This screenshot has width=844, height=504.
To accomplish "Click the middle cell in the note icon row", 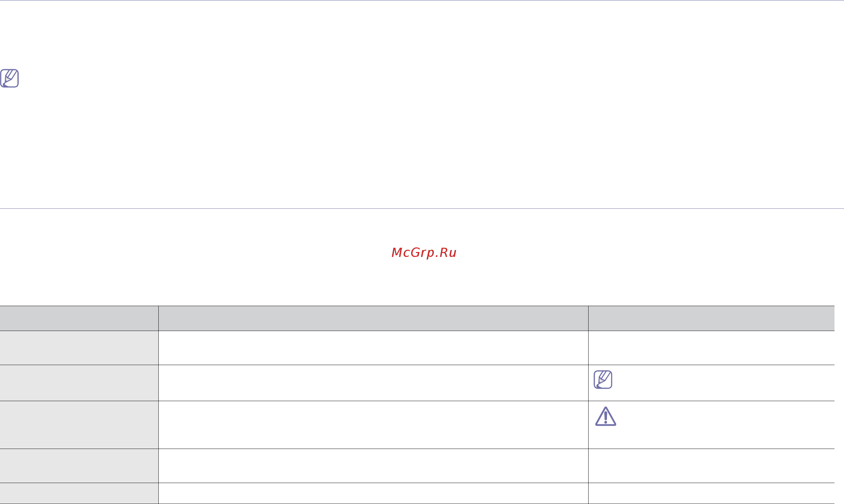I will click(373, 383).
